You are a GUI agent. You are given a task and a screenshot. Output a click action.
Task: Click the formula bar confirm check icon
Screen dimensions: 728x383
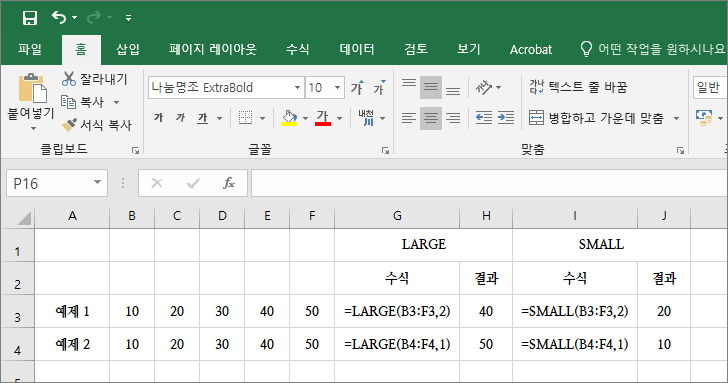[x=193, y=183]
